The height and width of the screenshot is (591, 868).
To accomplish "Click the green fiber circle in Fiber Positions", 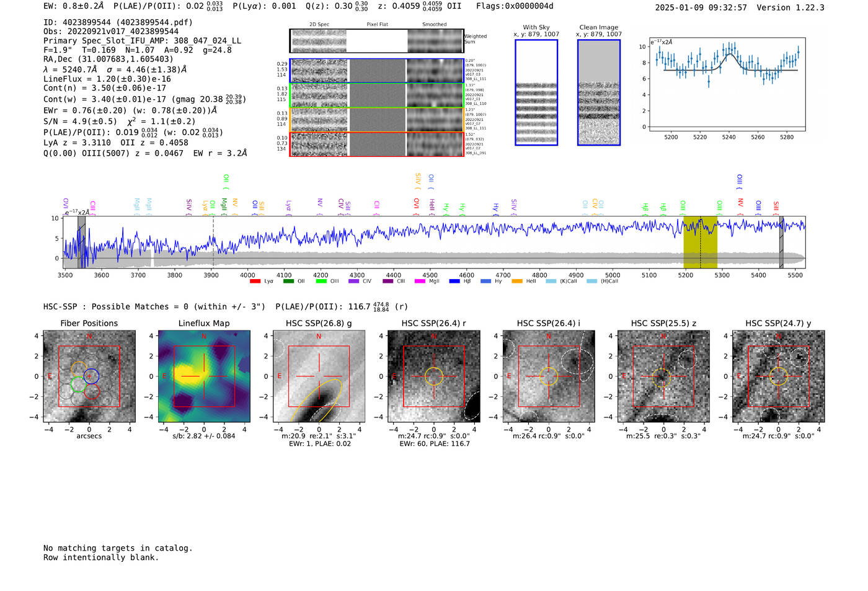I will (78, 384).
